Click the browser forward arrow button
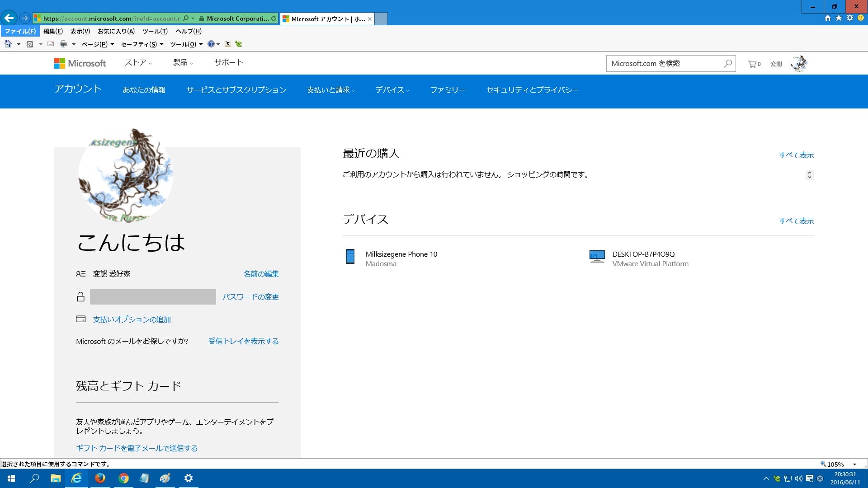Viewport: 868px width, 488px height. [25, 19]
